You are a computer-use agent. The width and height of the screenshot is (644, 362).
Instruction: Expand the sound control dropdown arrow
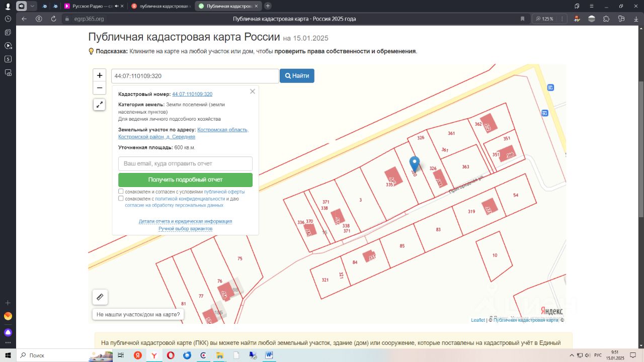(x=33, y=6)
